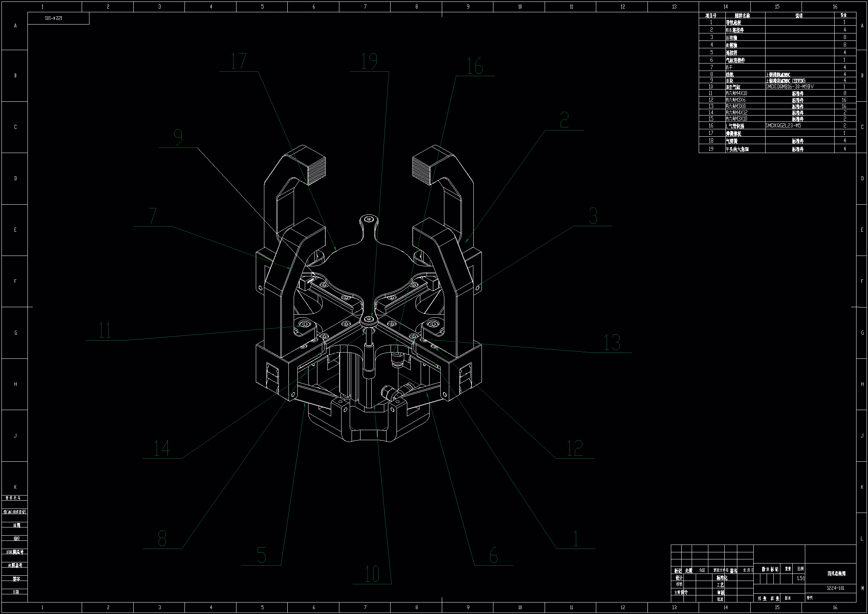Select balloon number 9 on drawing
This screenshot has width=868, height=614.
click(178, 138)
